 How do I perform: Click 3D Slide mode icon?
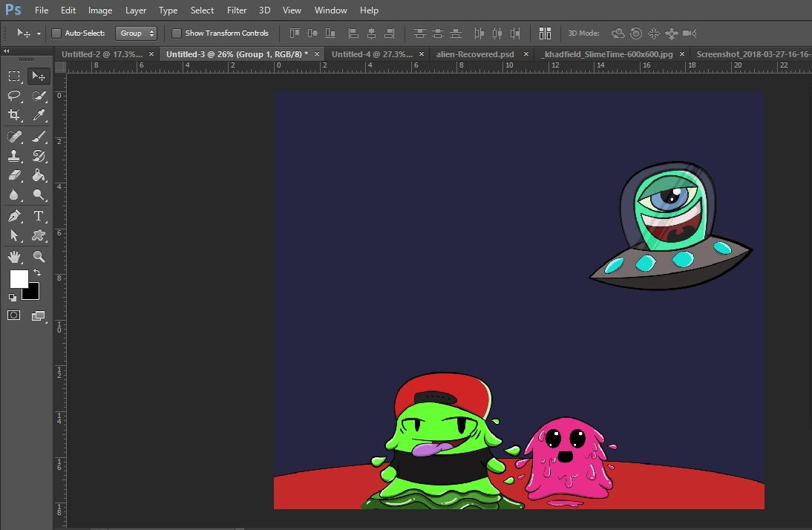click(672, 33)
